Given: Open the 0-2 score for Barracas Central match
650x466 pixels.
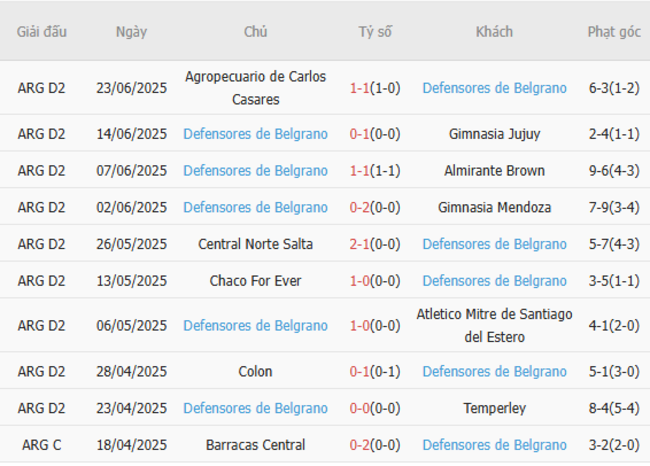Looking at the screenshot, I should coord(361,446).
